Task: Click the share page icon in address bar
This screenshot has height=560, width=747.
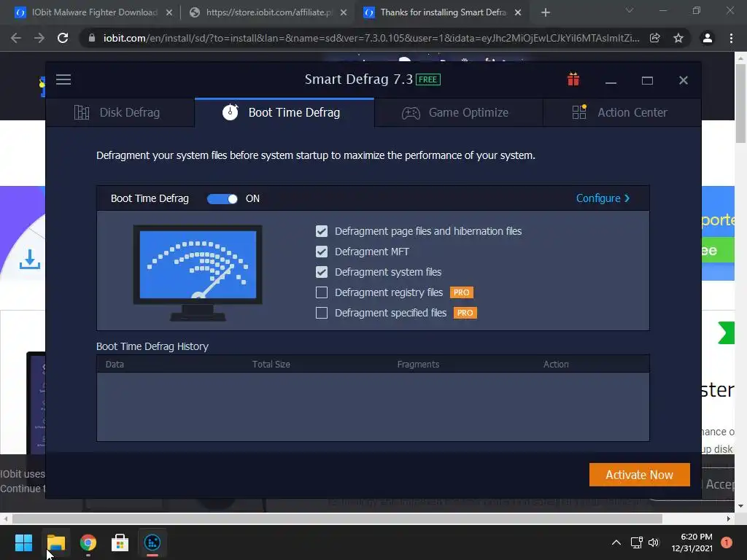Action: [x=655, y=38]
